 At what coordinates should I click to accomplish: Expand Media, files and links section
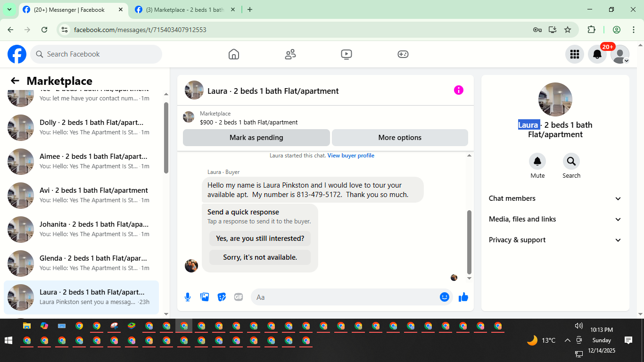pos(555,219)
